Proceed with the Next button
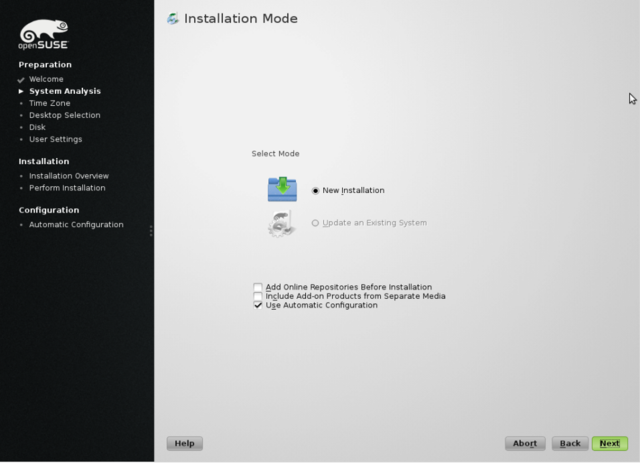The width and height of the screenshot is (640, 463). pos(610,443)
